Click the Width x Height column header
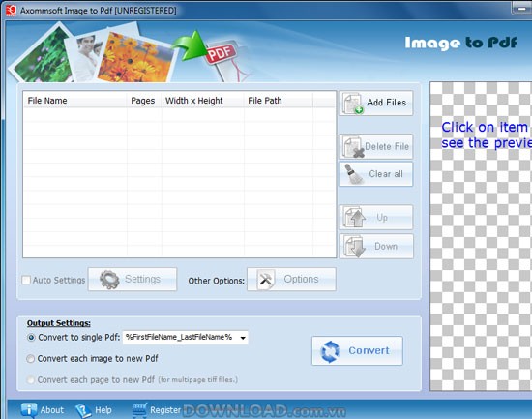 coord(202,101)
